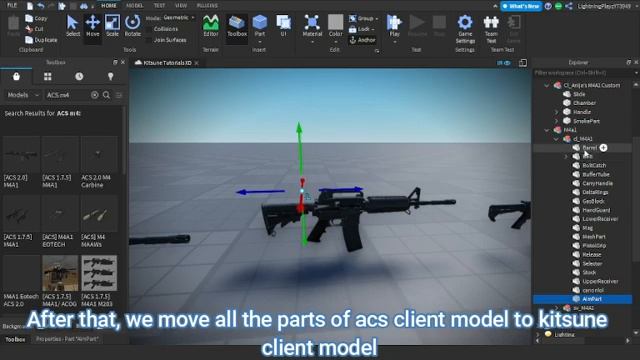Open Game Settings
Screen dimensions: 640x360
pos(465,29)
